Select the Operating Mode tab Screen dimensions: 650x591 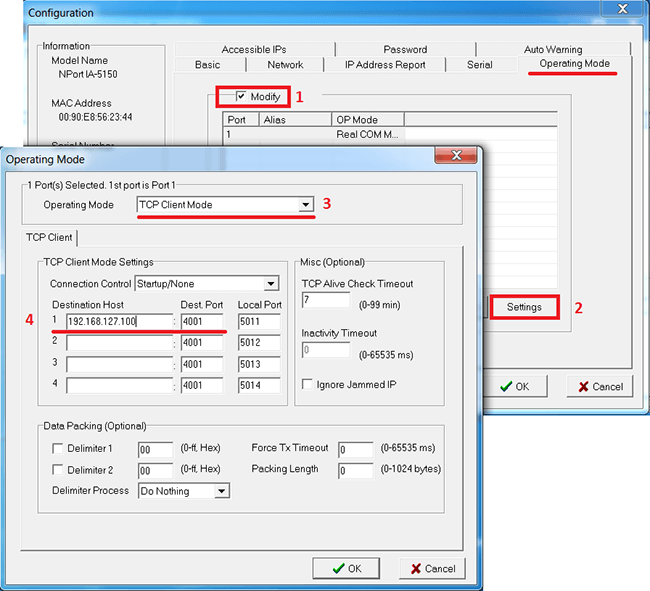[575, 63]
